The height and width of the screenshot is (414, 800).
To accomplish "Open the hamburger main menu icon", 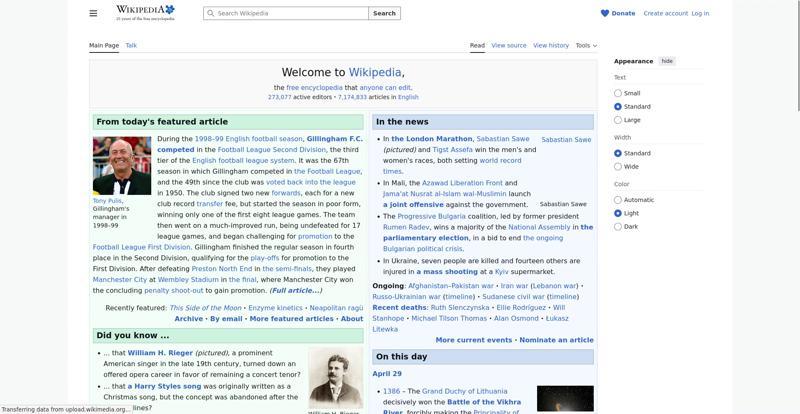I will tap(93, 13).
